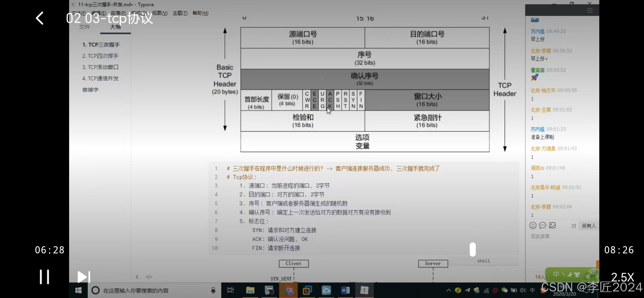Go back using the top-left arrow

40,18
